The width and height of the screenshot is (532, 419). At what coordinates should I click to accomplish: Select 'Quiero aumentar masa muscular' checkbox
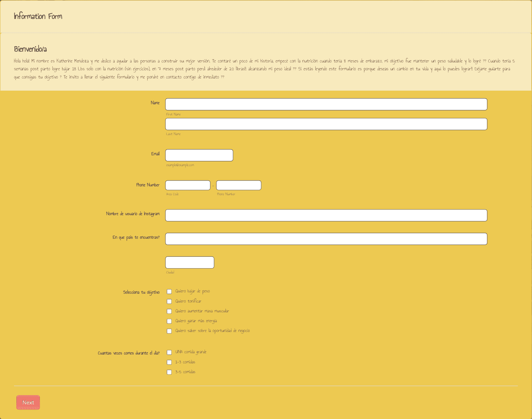[169, 311]
